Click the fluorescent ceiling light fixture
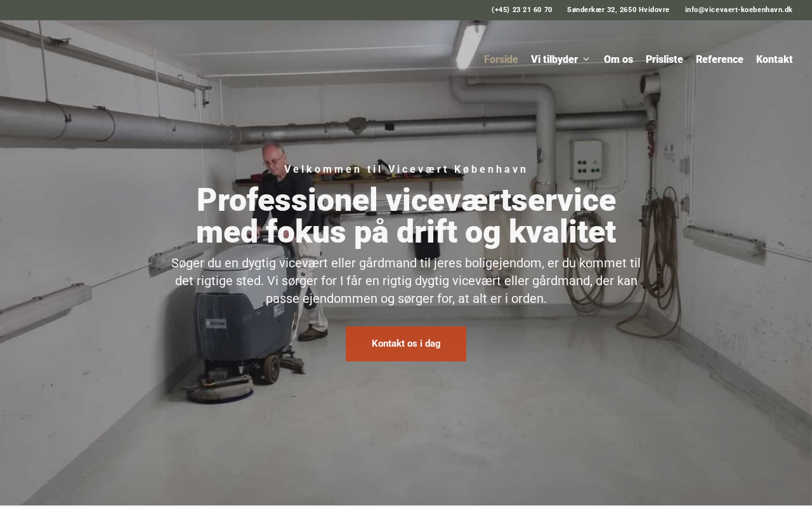 click(471, 43)
